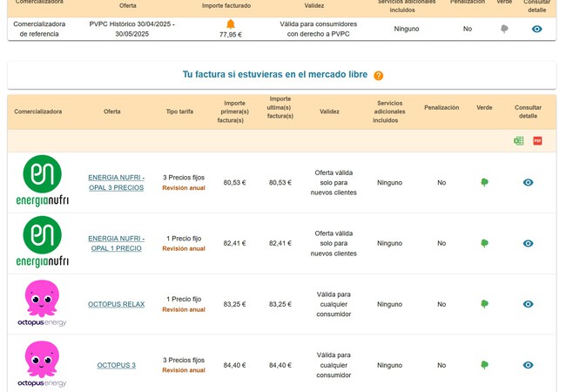Click grey tree icon in PVPC row
Viewport: 566px width, 392px height.
pyautogui.click(x=504, y=29)
